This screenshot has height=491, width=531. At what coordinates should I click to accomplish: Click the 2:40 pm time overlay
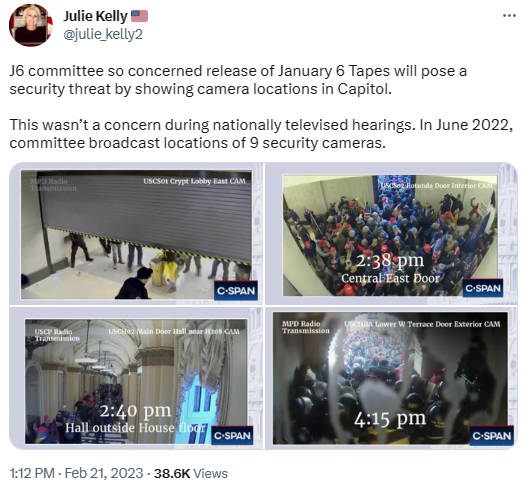pos(135,411)
